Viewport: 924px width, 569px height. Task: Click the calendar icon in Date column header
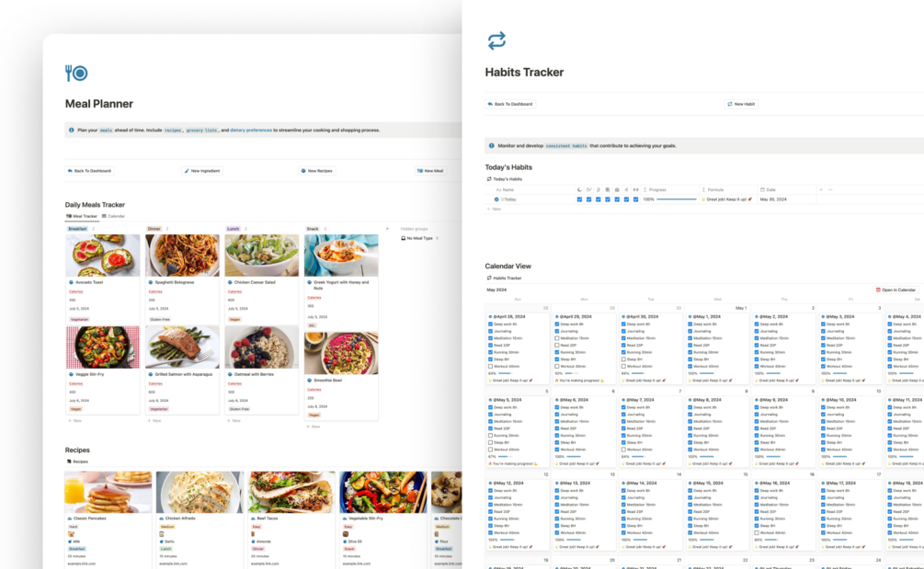(x=762, y=189)
